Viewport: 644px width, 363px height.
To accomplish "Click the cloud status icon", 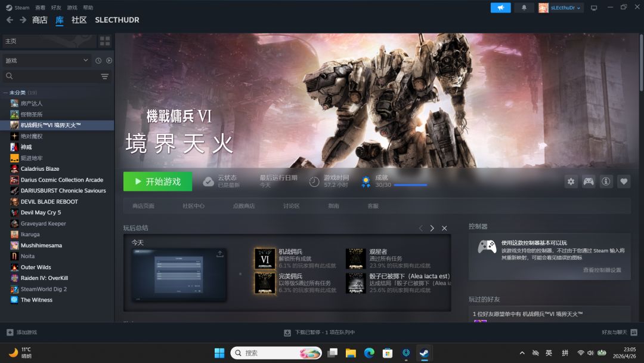I will tap(209, 181).
